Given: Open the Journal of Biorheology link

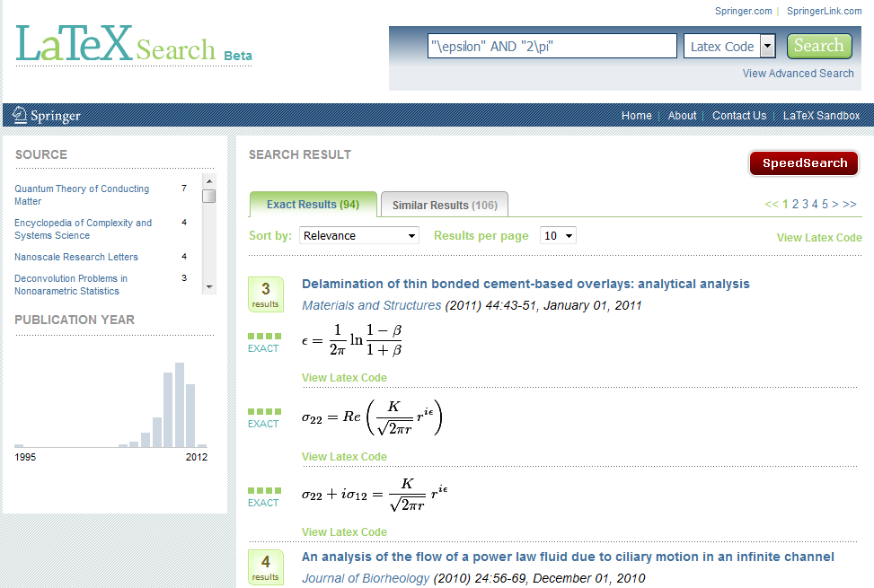Looking at the screenshot, I should (x=366, y=578).
